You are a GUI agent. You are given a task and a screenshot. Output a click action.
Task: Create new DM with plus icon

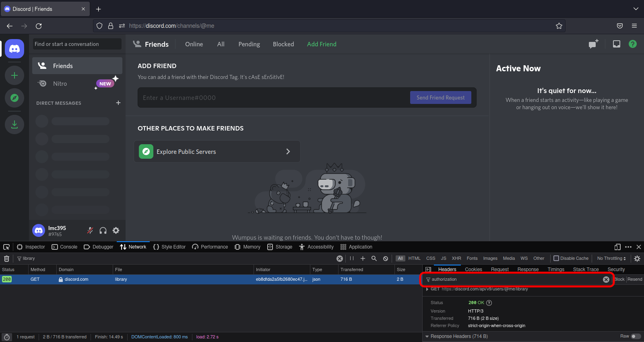coord(118,103)
